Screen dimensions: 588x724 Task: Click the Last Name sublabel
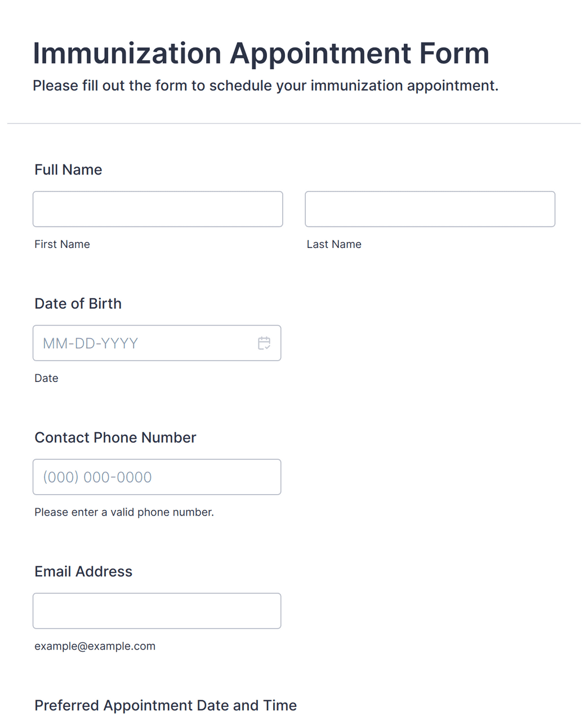tap(334, 244)
